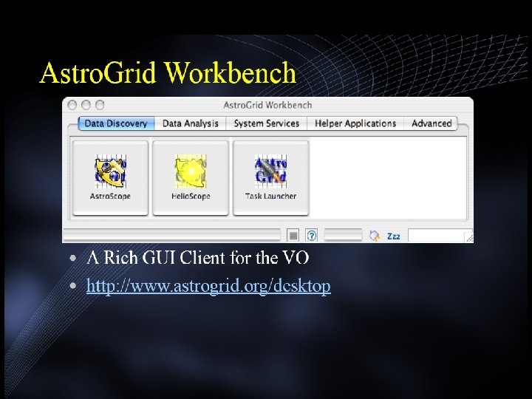This screenshot has width=532, height=399.
Task: Launch the AstroScope tool
Action: tap(110, 178)
